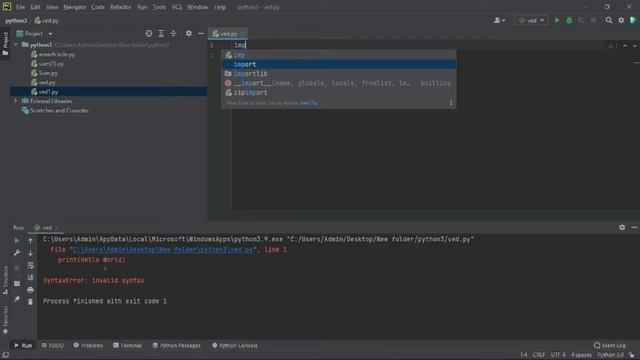Pin the Run tab

click(x=17, y=299)
